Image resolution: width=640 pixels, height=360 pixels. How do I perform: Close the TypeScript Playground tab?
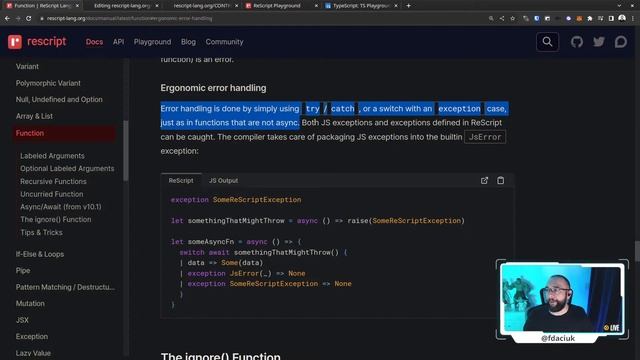(x=396, y=6)
